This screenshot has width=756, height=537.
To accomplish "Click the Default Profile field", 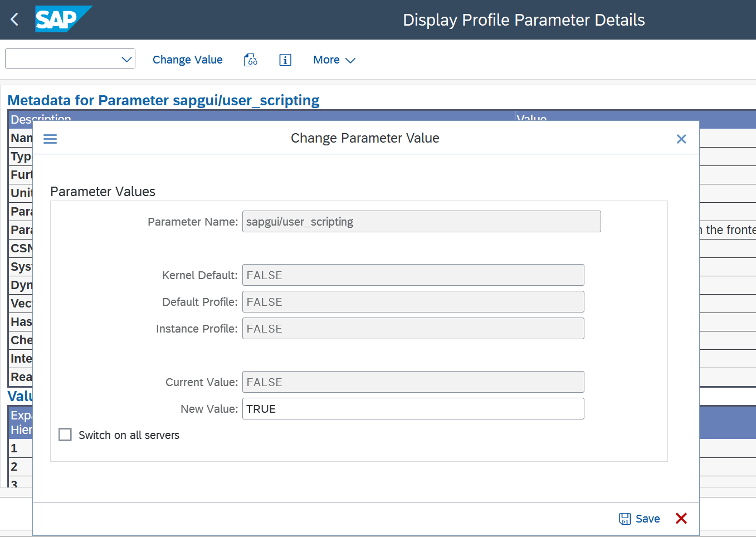I will coord(413,302).
